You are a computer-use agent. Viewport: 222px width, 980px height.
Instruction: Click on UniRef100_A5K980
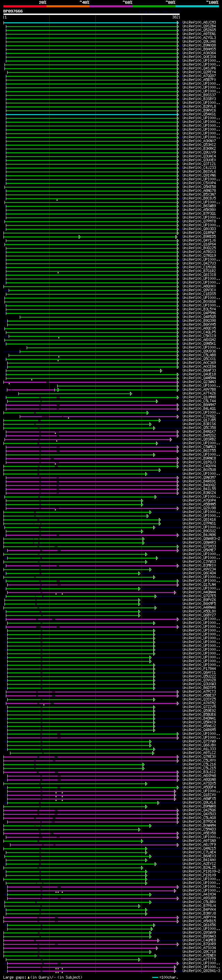tap(199, 210)
